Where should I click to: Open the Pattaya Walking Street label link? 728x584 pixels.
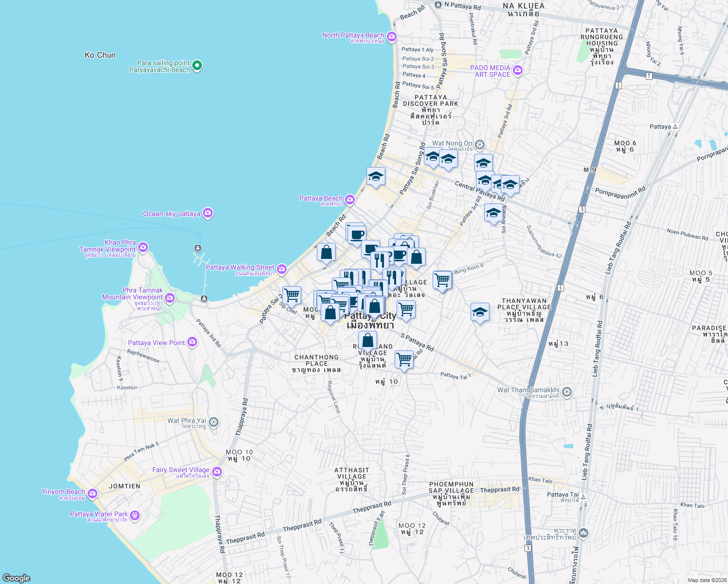point(240,267)
